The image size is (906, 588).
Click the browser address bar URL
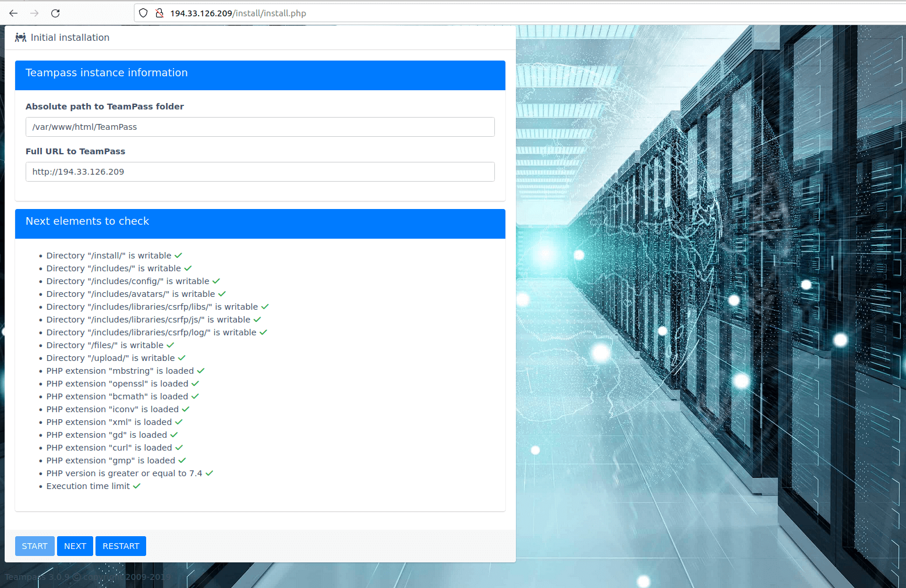pyautogui.click(x=238, y=13)
